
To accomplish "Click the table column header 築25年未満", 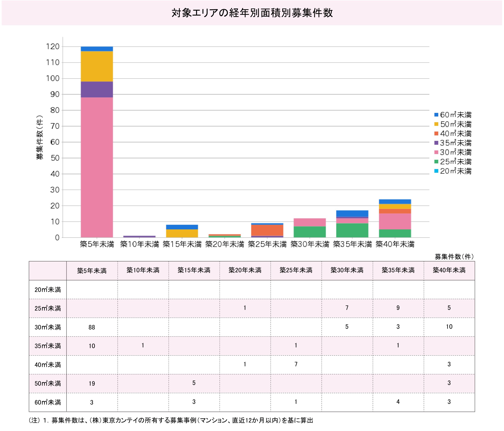I will pyautogui.click(x=296, y=271).
